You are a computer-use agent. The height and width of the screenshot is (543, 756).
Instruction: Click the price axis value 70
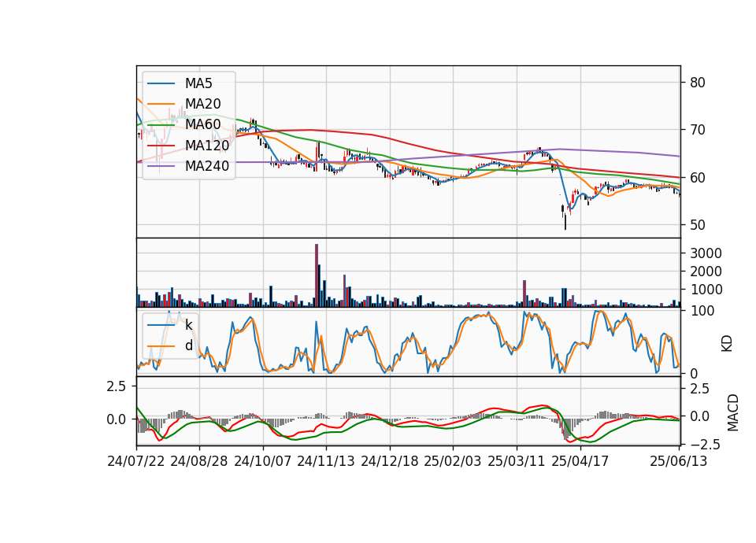pyautogui.click(x=697, y=130)
